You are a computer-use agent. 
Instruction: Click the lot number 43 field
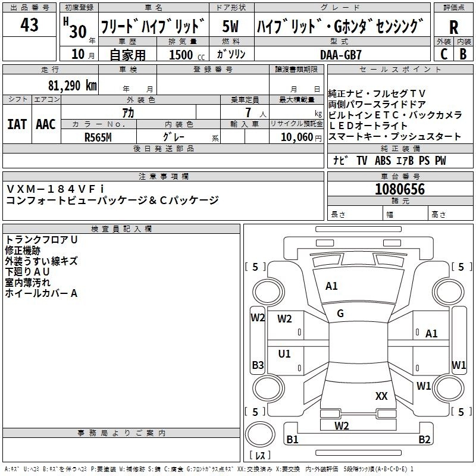[29, 26]
